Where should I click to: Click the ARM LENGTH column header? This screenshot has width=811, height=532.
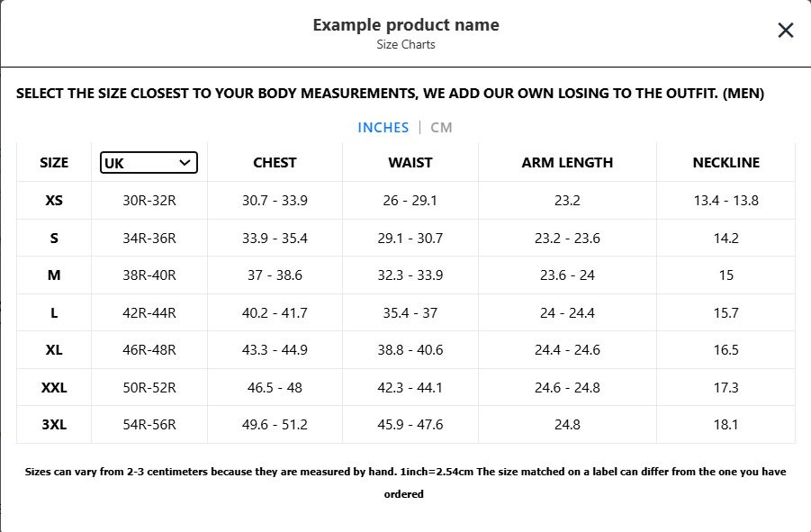pos(567,163)
